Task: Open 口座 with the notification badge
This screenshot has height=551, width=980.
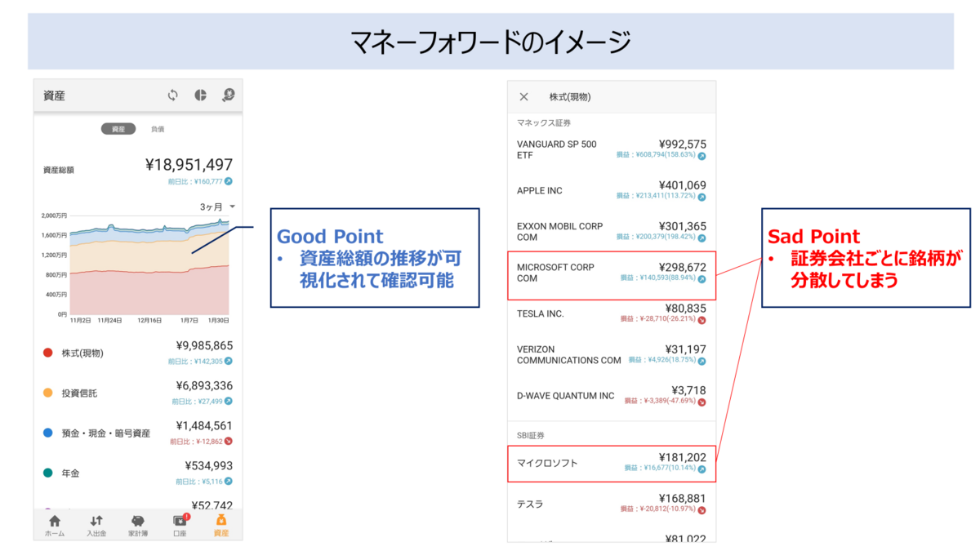Action: (x=180, y=526)
